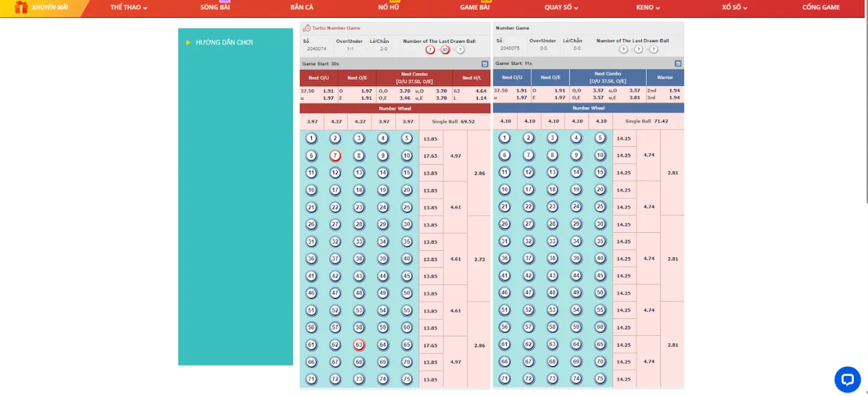The height and width of the screenshot is (397, 868).
Task: Click red-circled ball 7 in Turbo wheel
Action: pos(335,156)
